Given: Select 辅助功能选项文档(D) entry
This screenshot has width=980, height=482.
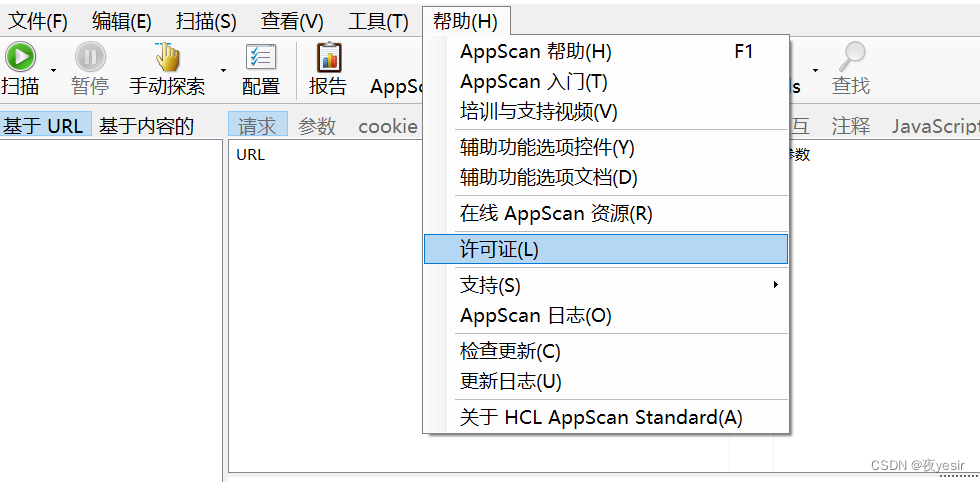Looking at the screenshot, I should (x=606, y=178).
